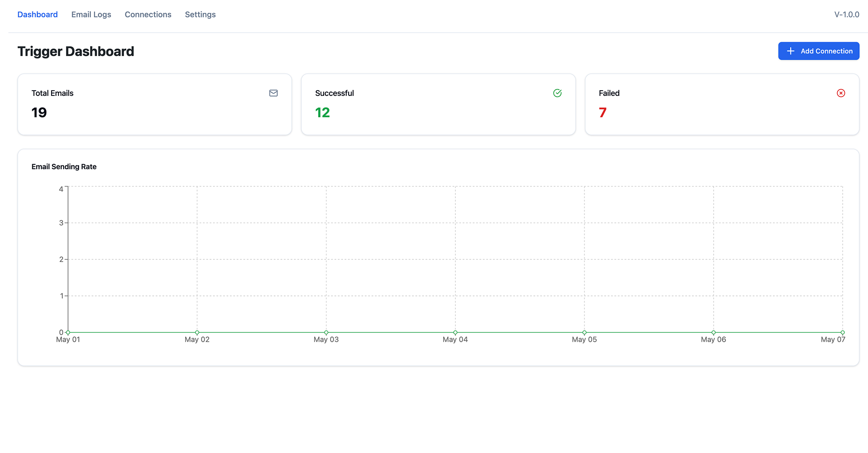Click the May 06 x-axis label
Screen dimensions: 868x453
(x=714, y=340)
